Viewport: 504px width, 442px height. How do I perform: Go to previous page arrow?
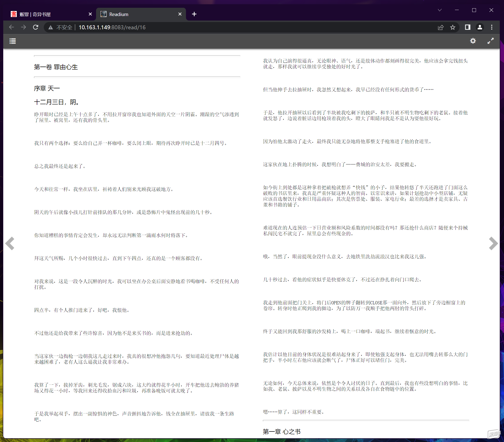click(10, 243)
